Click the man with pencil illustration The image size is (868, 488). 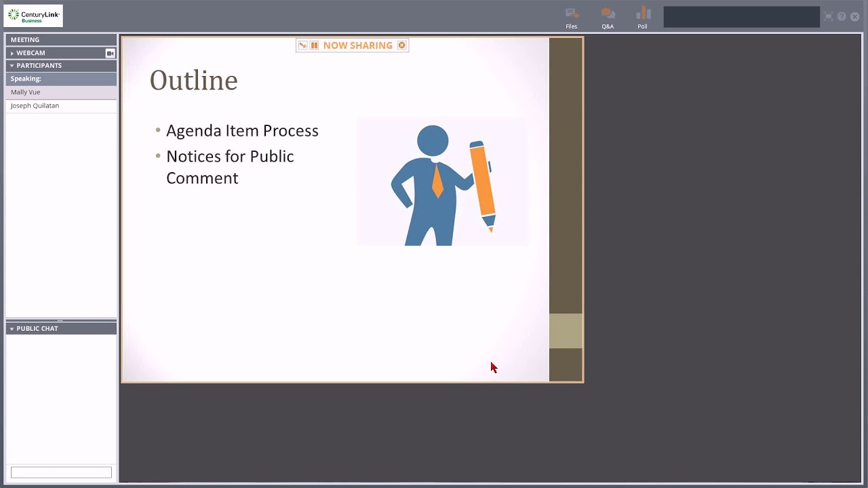pos(443,182)
